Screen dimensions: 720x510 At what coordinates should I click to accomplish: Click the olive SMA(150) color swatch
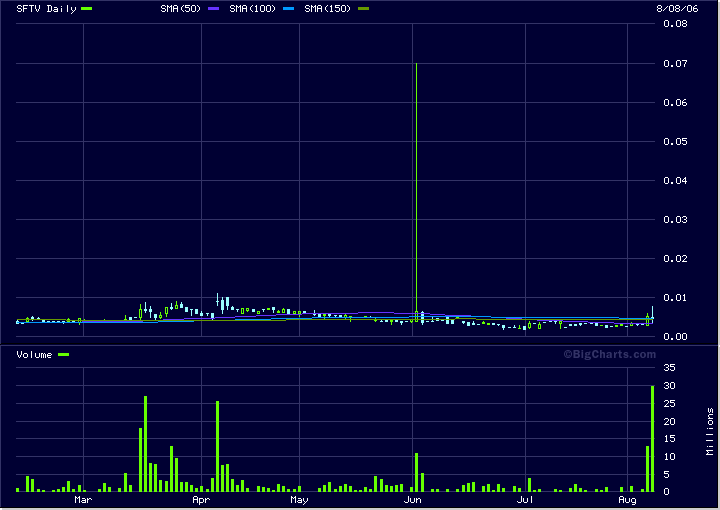tap(363, 9)
